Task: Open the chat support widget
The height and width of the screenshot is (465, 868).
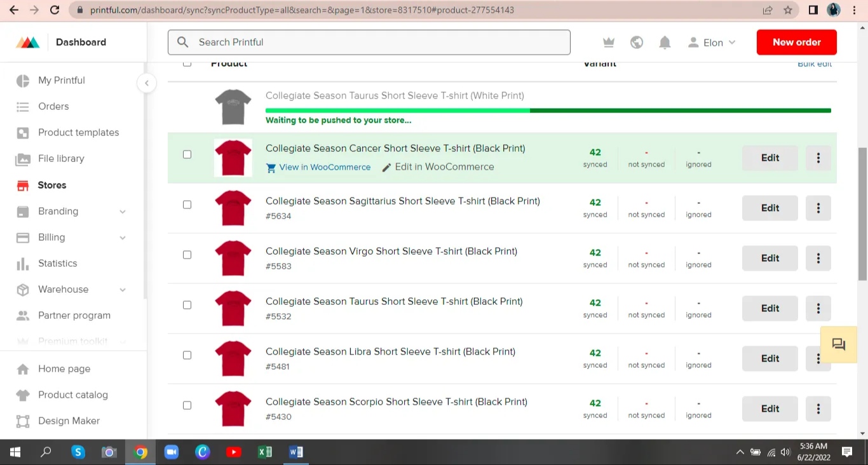Action: (839, 344)
